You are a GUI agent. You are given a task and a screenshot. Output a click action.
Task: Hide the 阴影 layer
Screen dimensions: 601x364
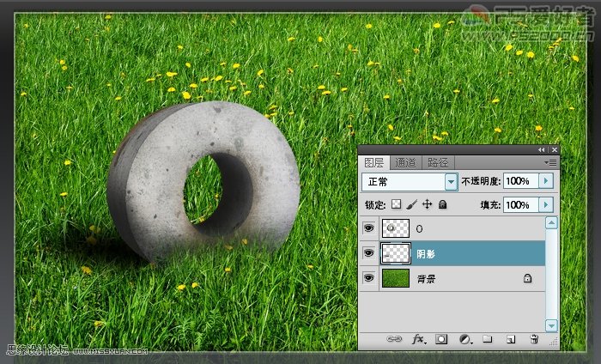tap(368, 253)
